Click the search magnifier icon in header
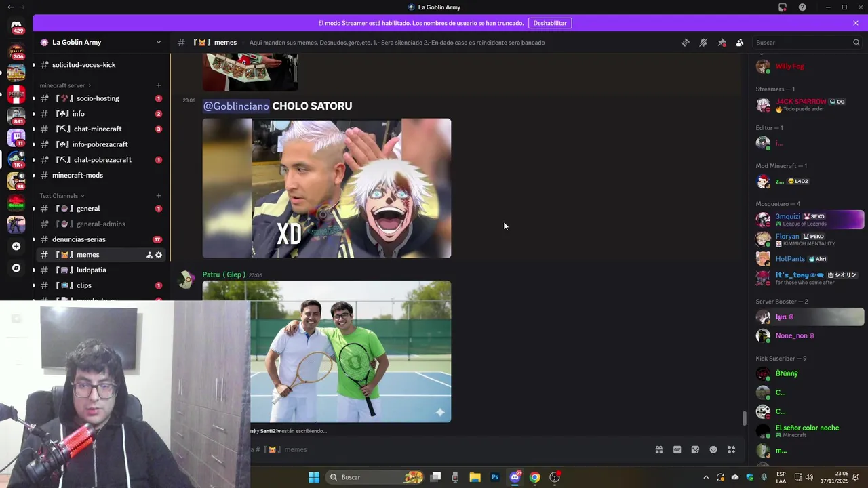 tap(856, 42)
